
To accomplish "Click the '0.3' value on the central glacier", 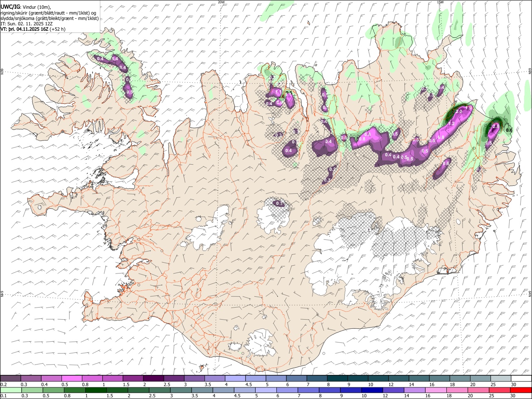I will point(280,203).
